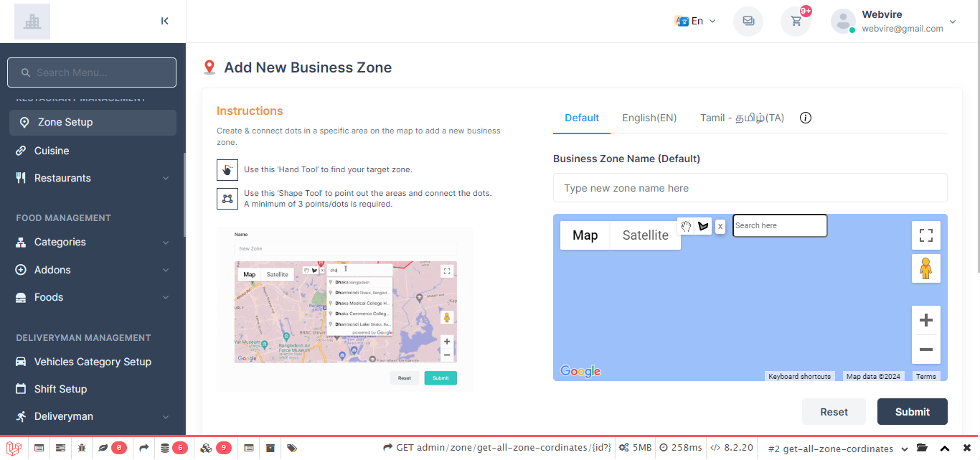Select the Shape drawing tool on the map

tap(703, 226)
